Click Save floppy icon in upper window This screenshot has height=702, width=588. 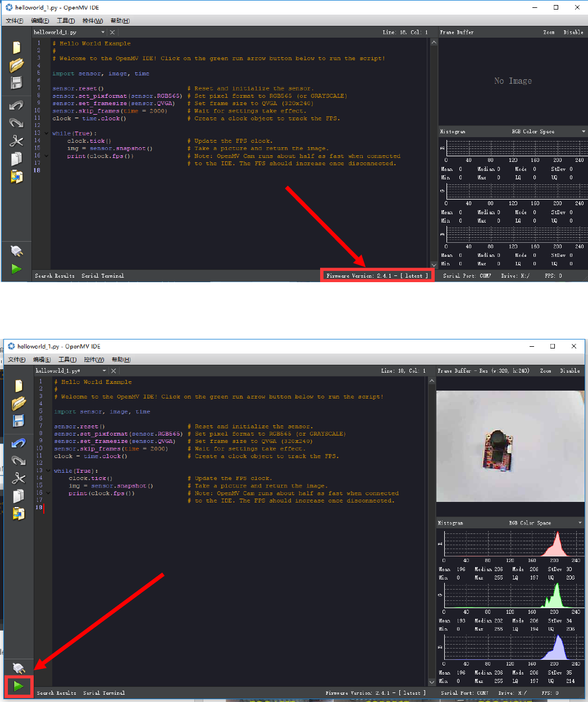pos(17,83)
